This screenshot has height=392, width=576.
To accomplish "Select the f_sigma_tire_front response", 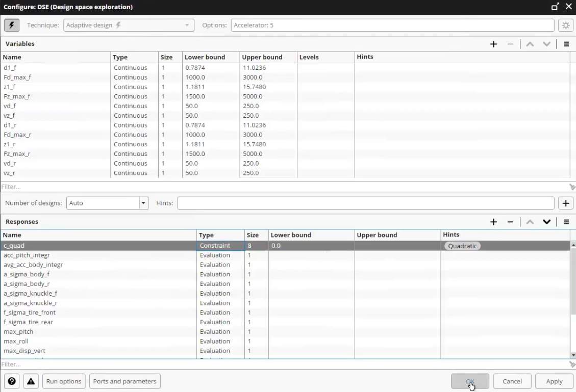I will (30, 312).
